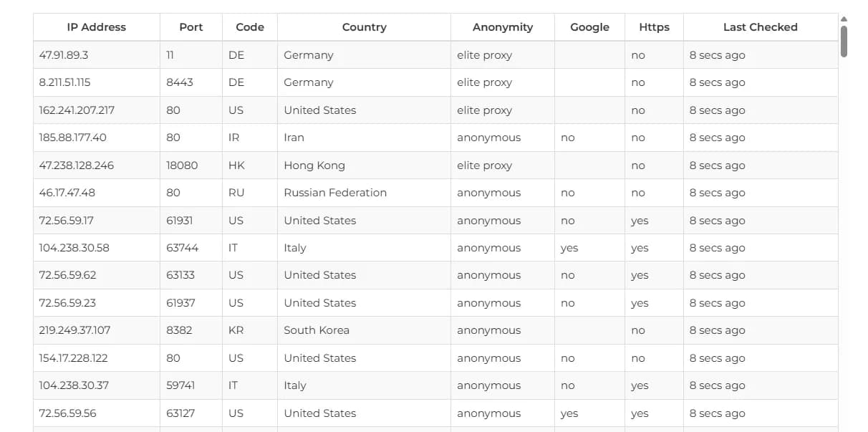Sort the table by Port column
Viewport: 868px width, 432px height.
click(x=191, y=27)
